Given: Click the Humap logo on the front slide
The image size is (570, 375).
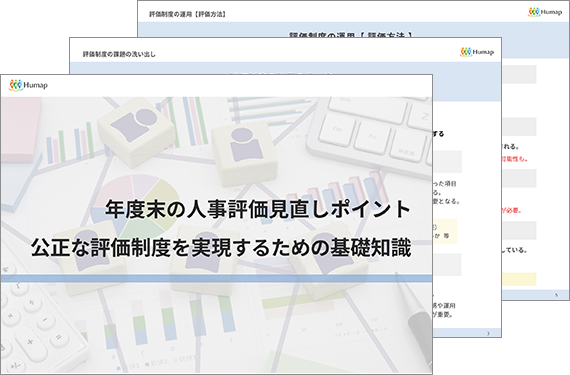Looking at the screenshot, I should tap(28, 85).
